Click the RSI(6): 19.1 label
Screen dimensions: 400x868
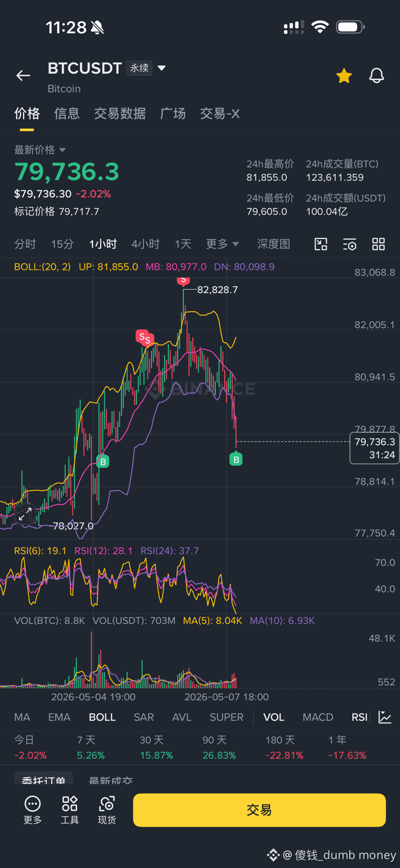[40, 551]
